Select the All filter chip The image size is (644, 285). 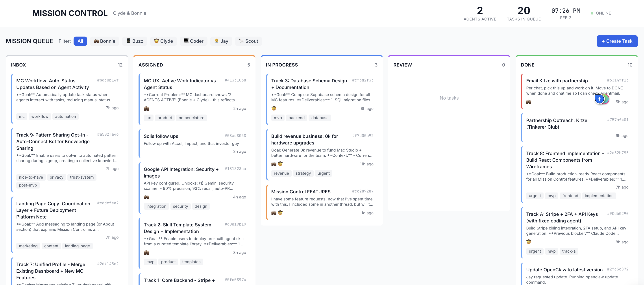click(x=80, y=41)
